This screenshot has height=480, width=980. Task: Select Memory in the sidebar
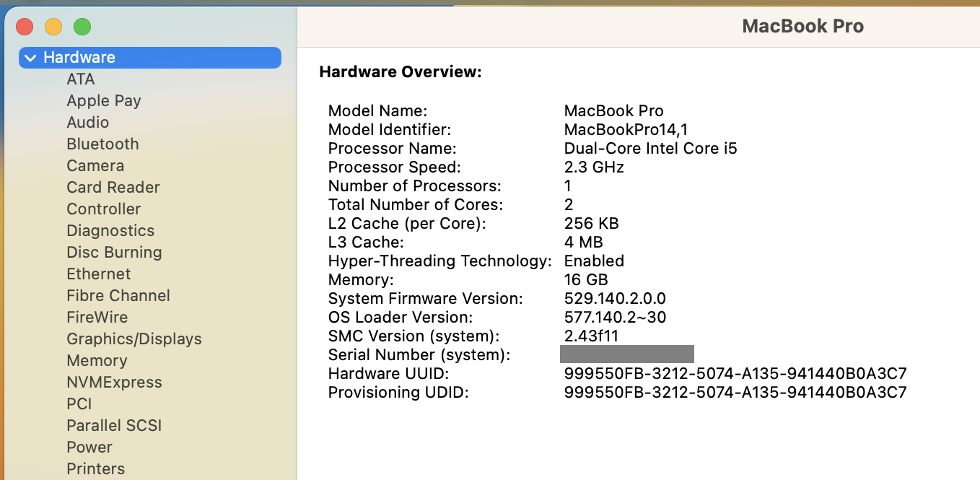tap(97, 361)
